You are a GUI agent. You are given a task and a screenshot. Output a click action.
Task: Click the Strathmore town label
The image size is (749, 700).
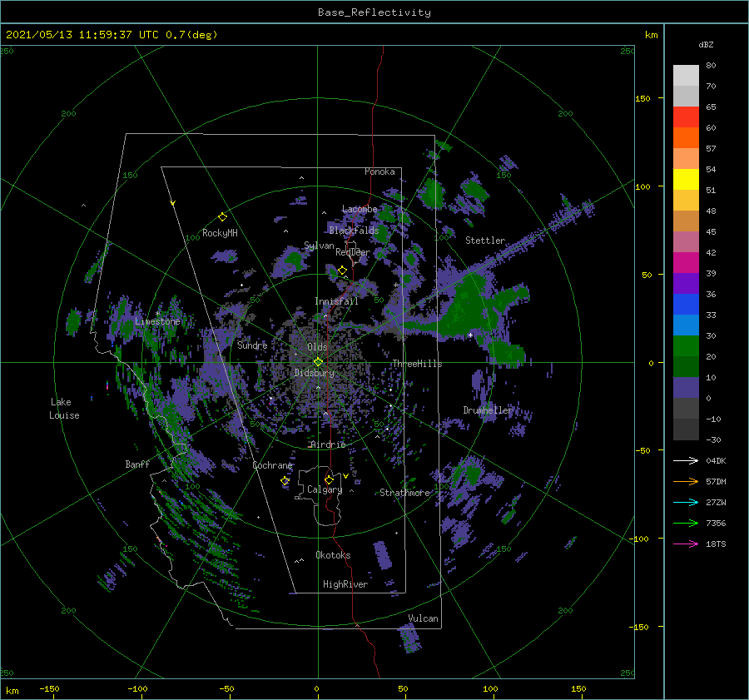click(405, 493)
